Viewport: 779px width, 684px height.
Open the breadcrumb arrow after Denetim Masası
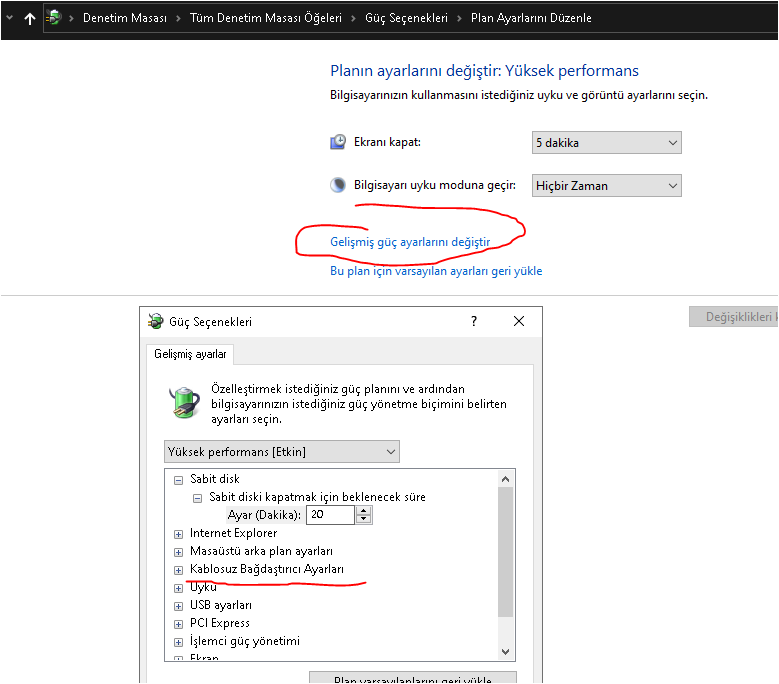click(x=178, y=18)
